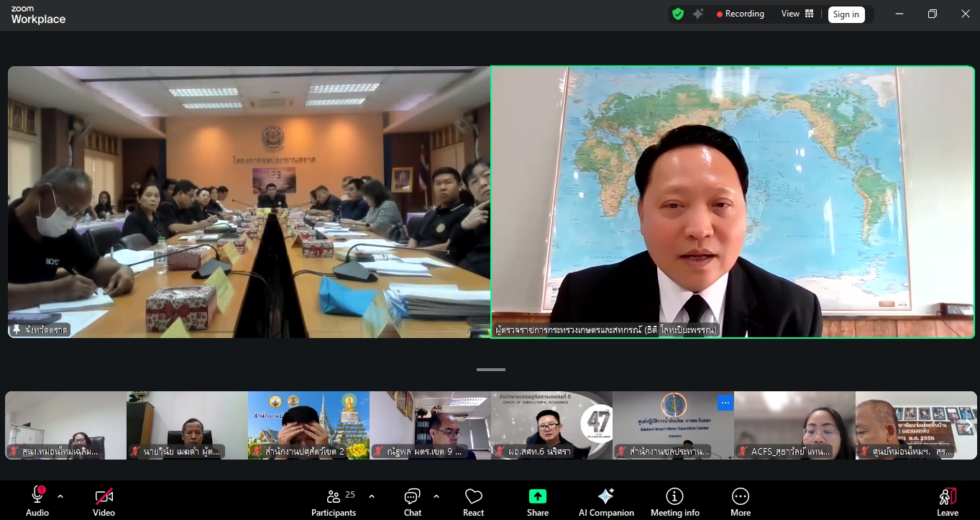Select the ผอ.สศท.6 นริศรา participant thumbnail
This screenshot has width=980, height=520.
[551, 424]
